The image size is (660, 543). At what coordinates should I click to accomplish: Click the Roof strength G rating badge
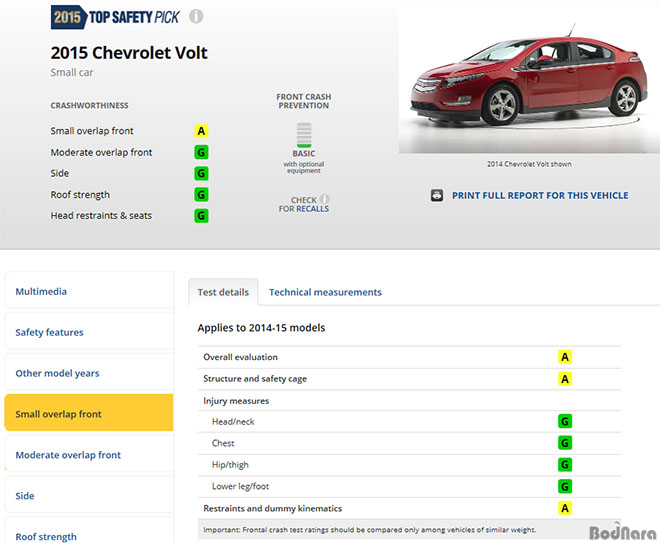[201, 194]
